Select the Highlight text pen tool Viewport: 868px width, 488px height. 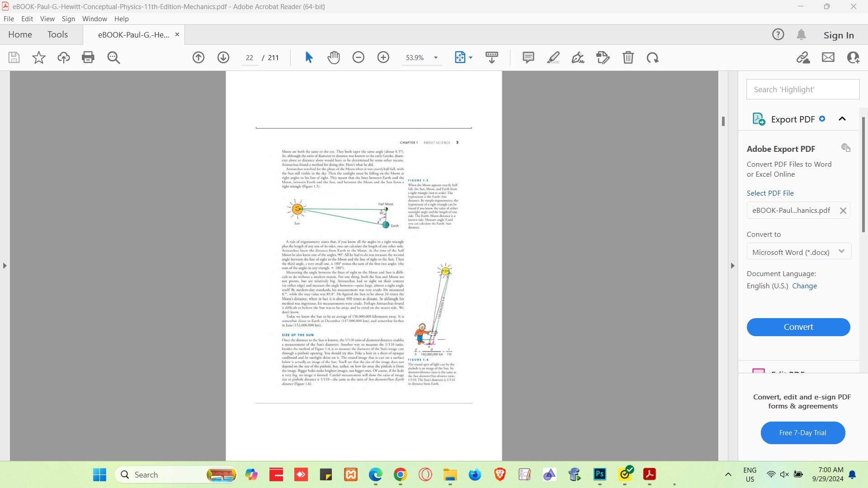point(553,57)
